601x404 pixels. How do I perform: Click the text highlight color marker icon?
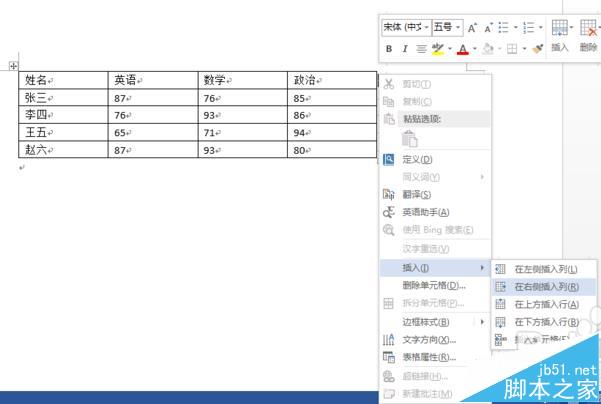click(437, 49)
